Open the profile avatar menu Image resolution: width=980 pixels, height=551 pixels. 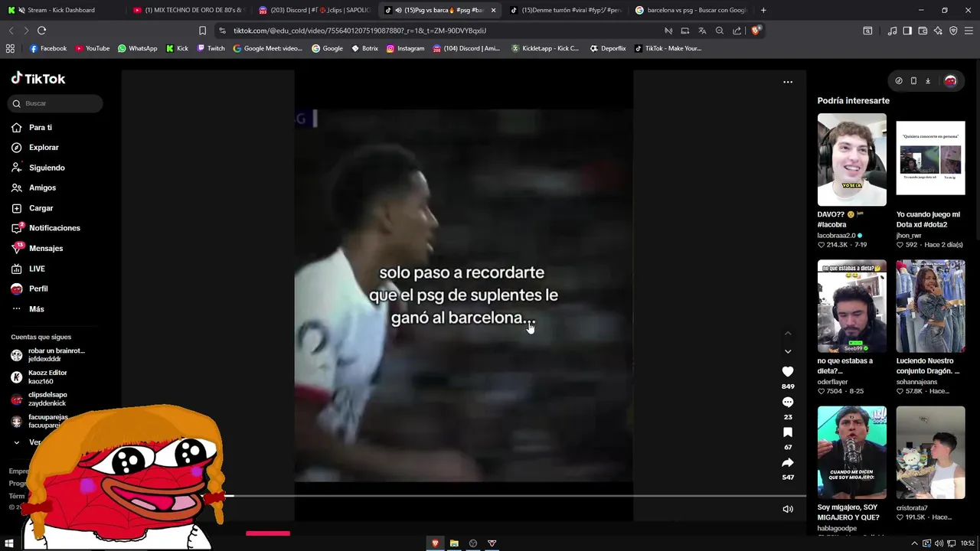pyautogui.click(x=950, y=80)
